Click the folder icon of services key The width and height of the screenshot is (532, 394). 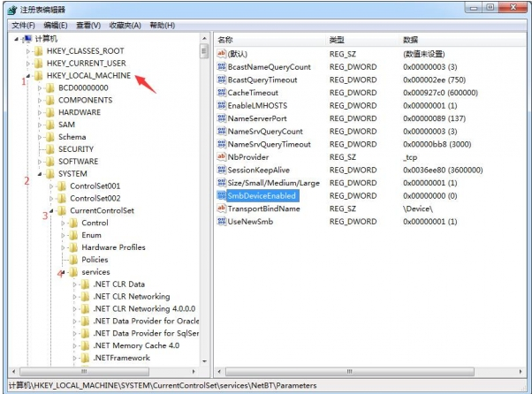point(73,272)
